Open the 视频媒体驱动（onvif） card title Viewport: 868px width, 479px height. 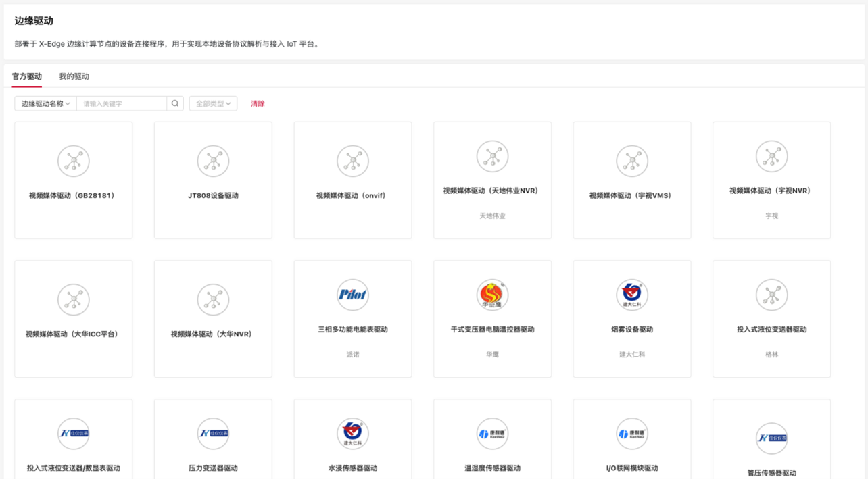352,196
